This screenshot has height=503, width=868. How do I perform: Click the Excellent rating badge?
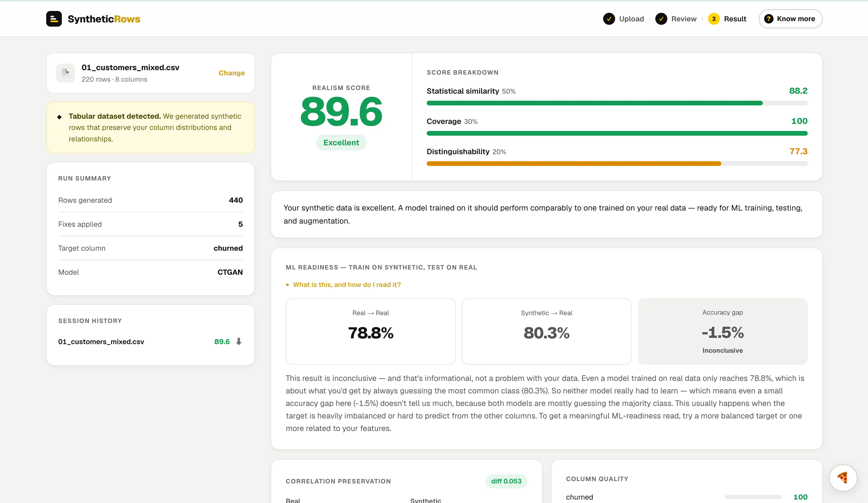pos(341,142)
